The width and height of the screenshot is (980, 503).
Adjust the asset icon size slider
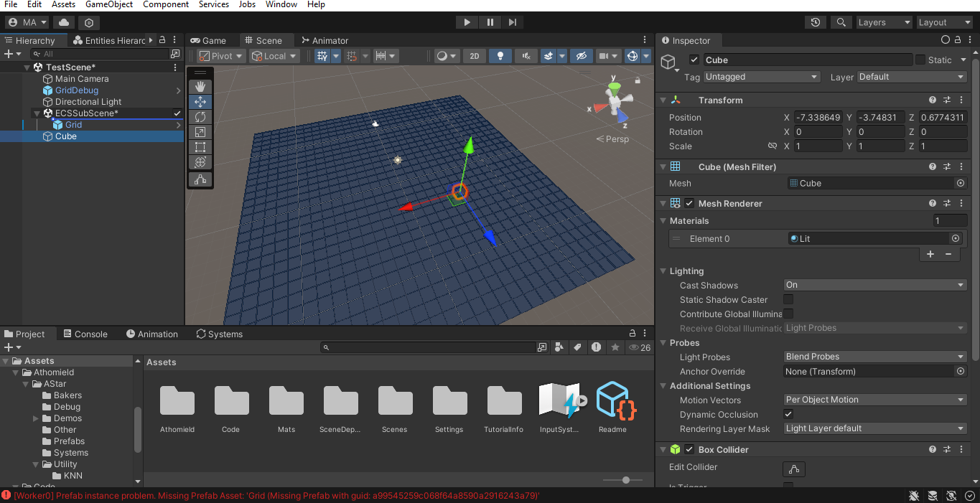[x=626, y=480]
